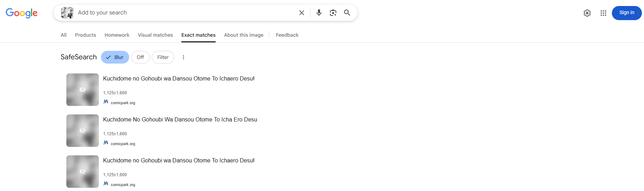Select the SafeSearch Blur option
The image size is (644, 191).
[x=115, y=57]
